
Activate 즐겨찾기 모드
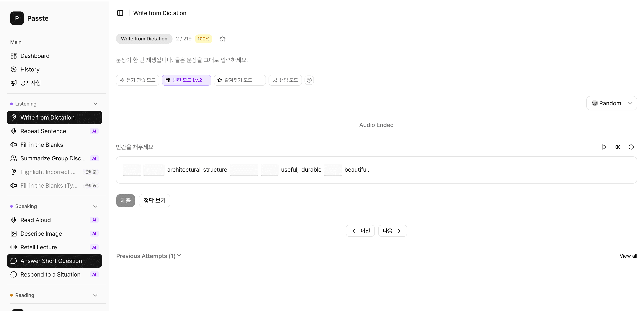(x=240, y=80)
